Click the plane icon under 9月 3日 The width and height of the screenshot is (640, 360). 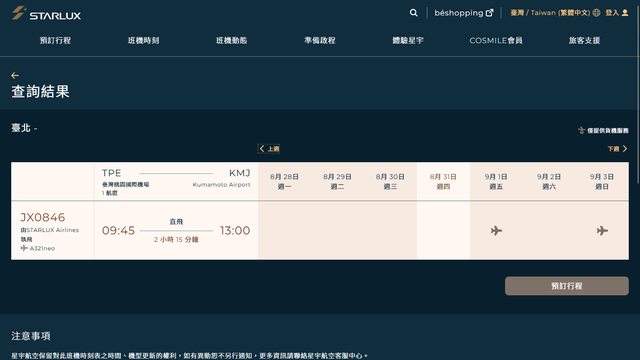pyautogui.click(x=602, y=231)
